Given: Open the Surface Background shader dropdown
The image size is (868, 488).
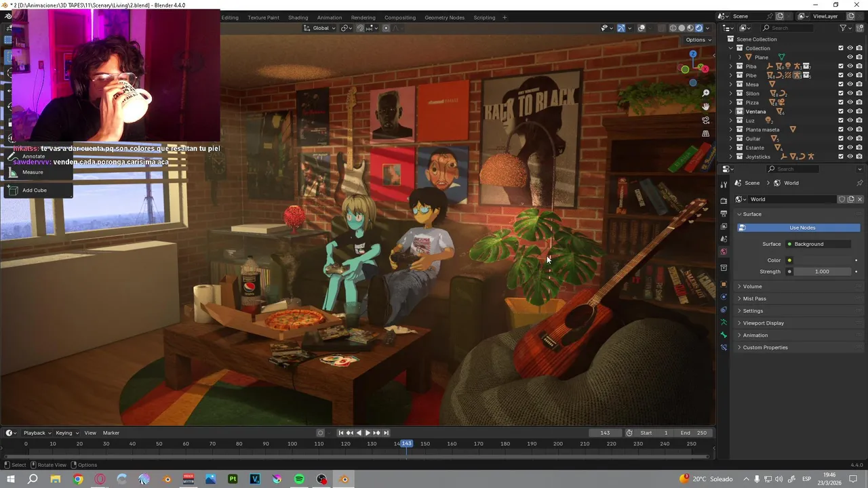Looking at the screenshot, I should pyautogui.click(x=818, y=244).
